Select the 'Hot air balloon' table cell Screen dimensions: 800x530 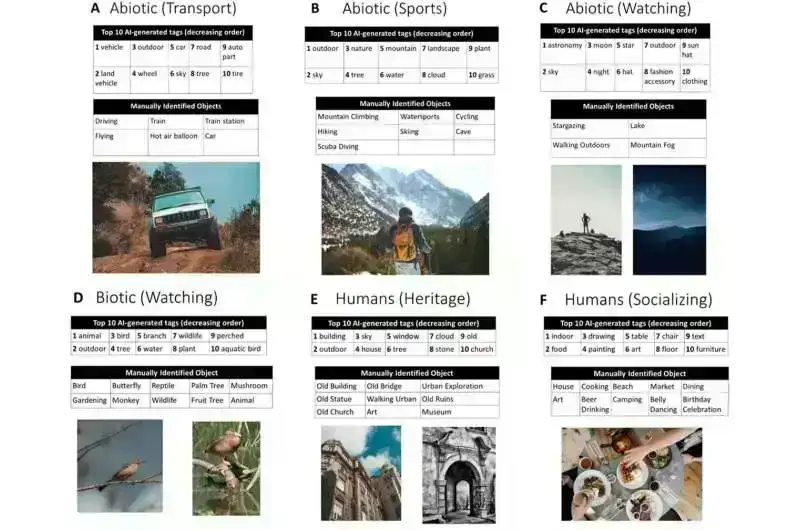[174, 135]
